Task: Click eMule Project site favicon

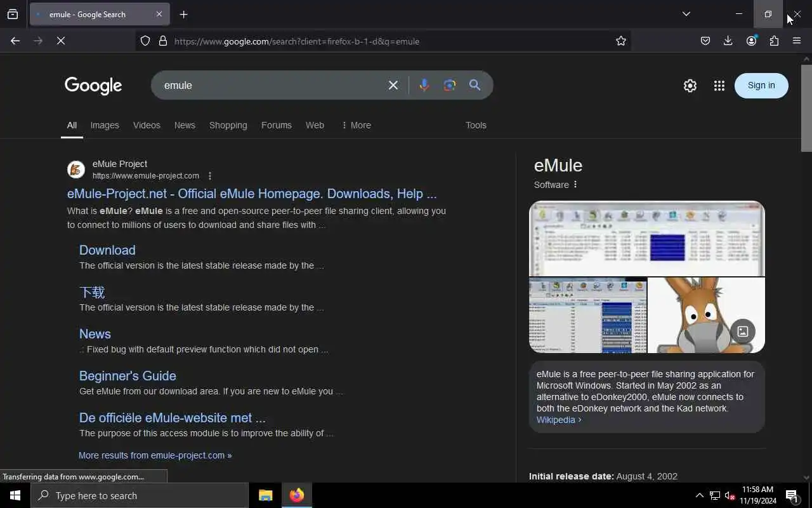Action: pos(76,170)
